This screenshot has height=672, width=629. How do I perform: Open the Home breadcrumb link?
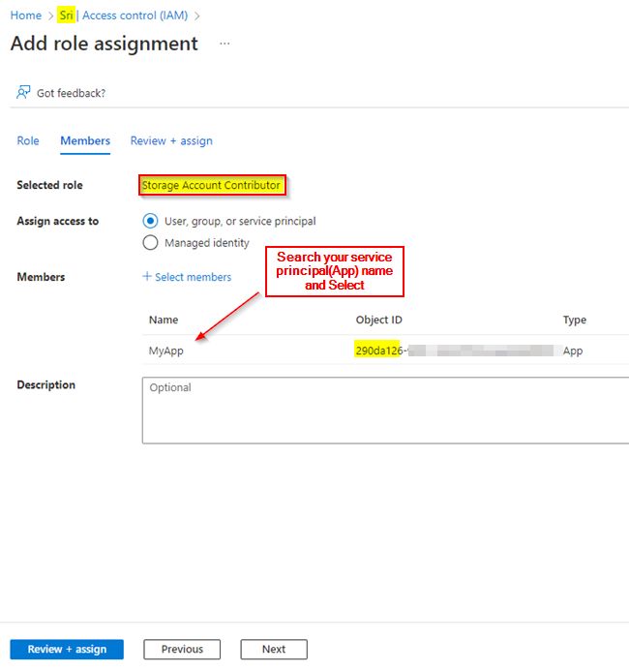[26, 15]
